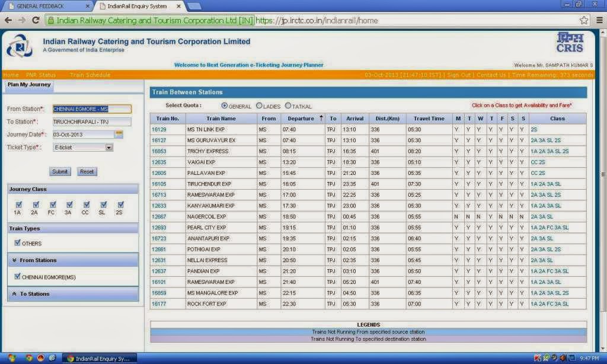Screen dimensions: 607x364
Task: Click the Submit button
Action: 60,171
